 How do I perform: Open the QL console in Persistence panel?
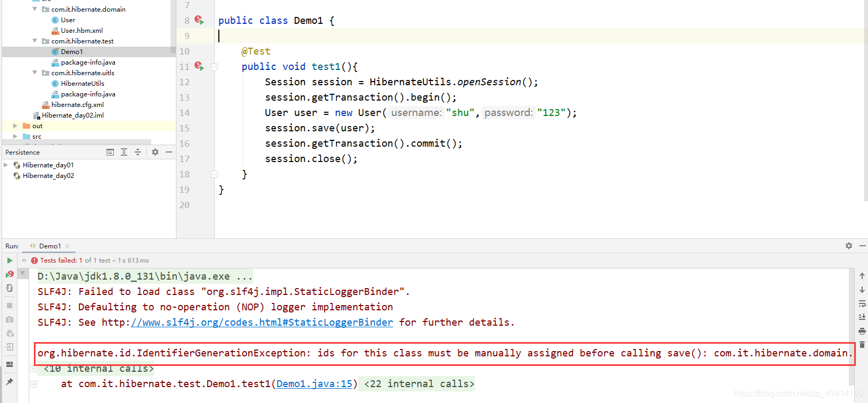pyautogui.click(x=110, y=152)
